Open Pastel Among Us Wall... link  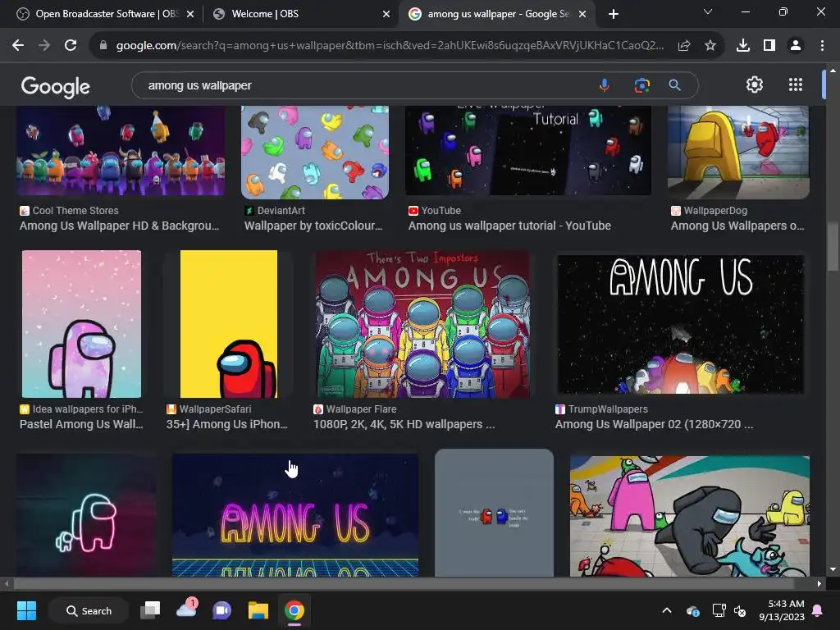pos(81,424)
